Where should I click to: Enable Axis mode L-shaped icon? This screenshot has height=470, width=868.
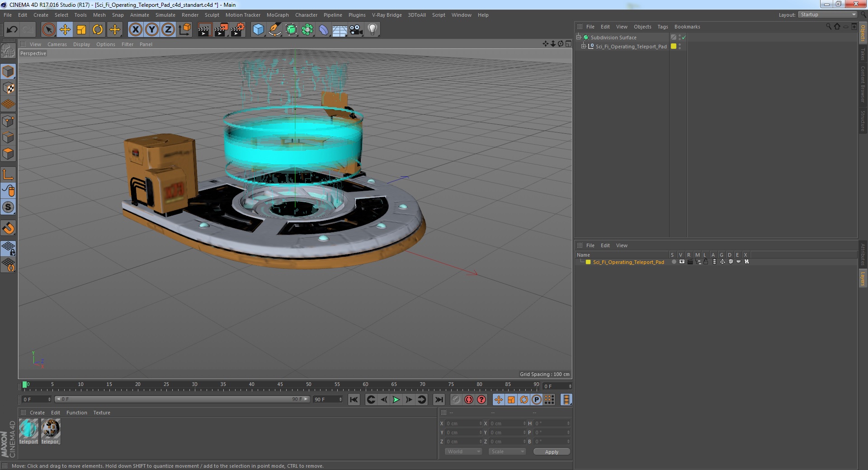click(x=8, y=174)
